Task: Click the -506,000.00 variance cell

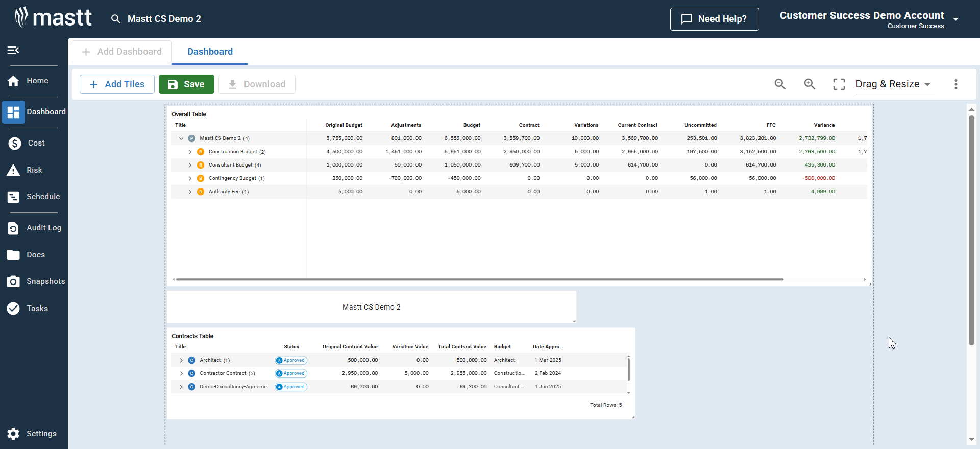Action: [x=818, y=178]
